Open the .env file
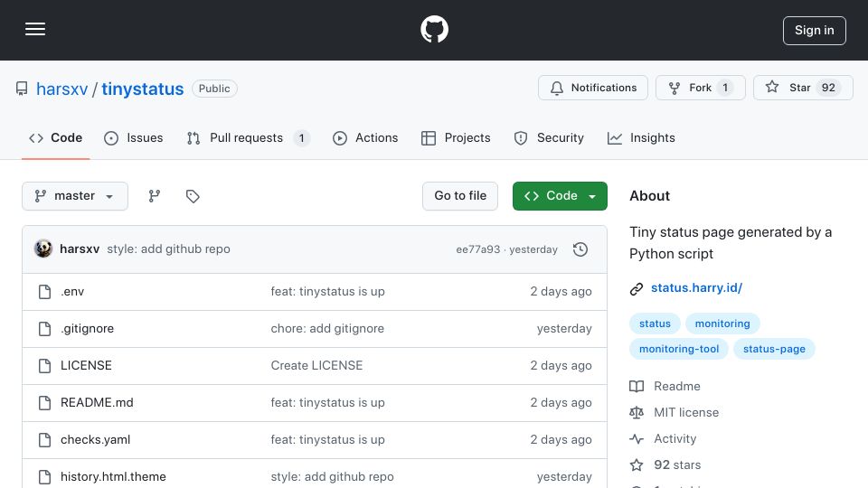 (72, 292)
